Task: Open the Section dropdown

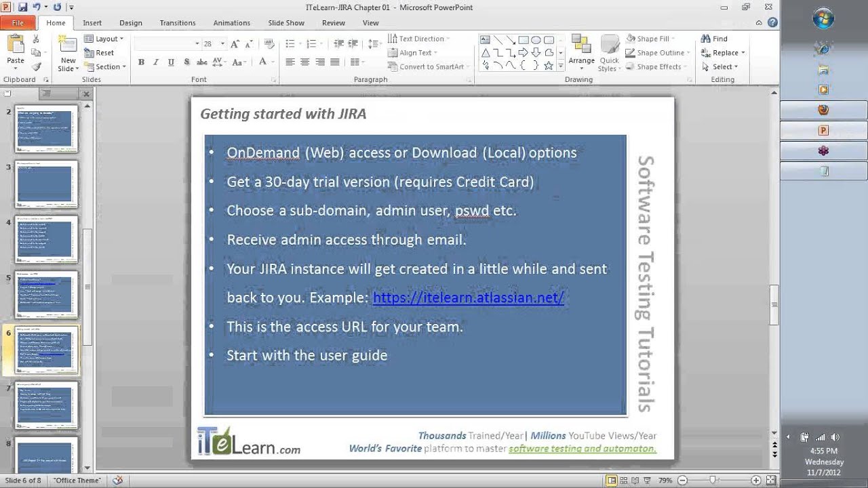Action: pos(105,66)
